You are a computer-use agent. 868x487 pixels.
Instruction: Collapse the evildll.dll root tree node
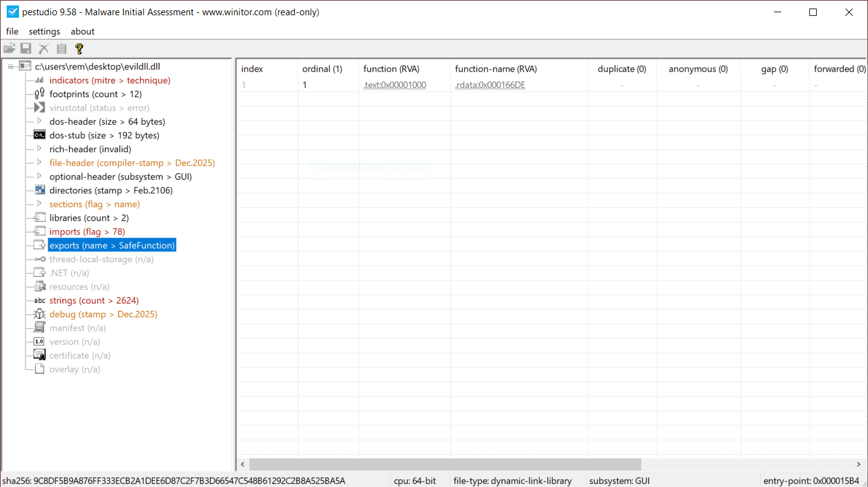pos(12,67)
